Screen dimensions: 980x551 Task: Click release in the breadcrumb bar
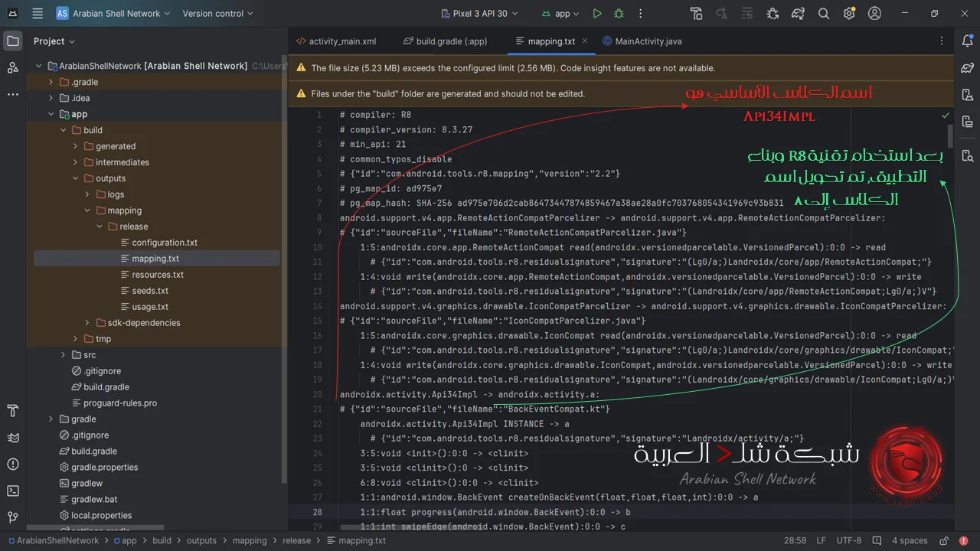point(296,540)
